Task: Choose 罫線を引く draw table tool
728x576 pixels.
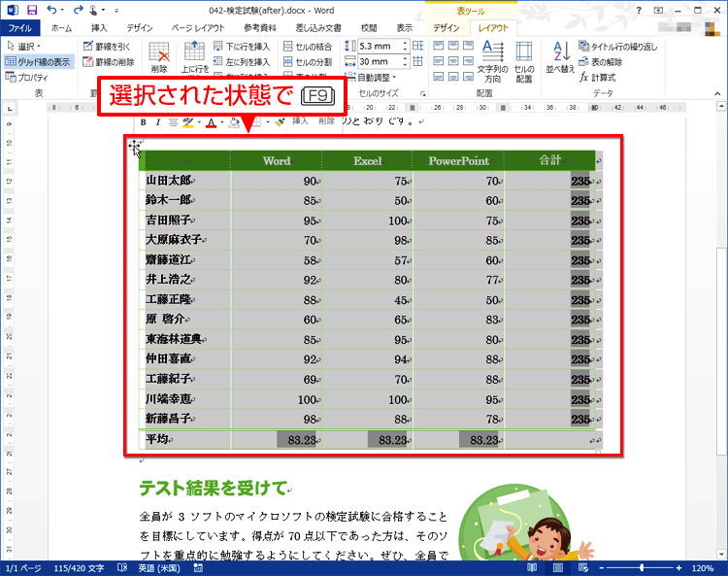Action: coord(107,46)
